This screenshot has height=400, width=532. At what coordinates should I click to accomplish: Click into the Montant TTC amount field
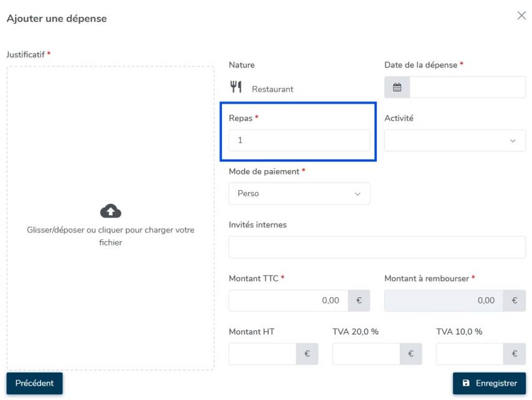[288, 300]
